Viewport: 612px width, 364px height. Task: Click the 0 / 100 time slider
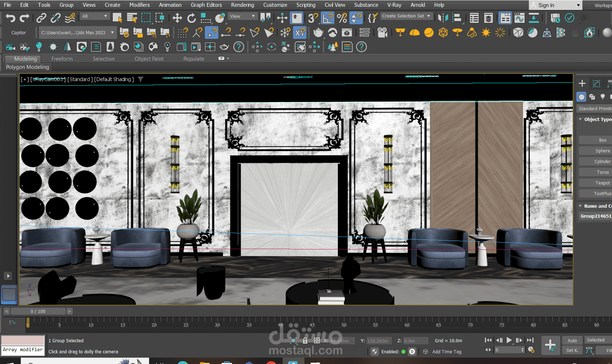click(x=38, y=311)
